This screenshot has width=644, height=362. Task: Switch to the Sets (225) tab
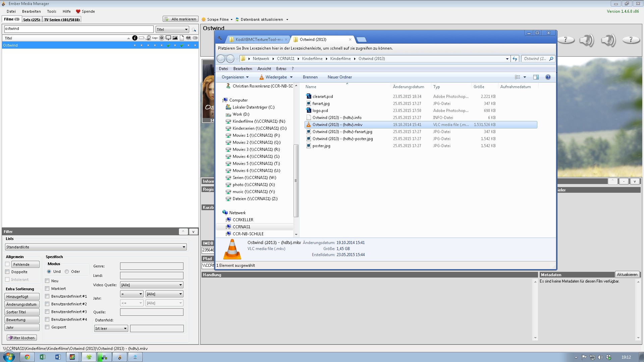tap(32, 19)
